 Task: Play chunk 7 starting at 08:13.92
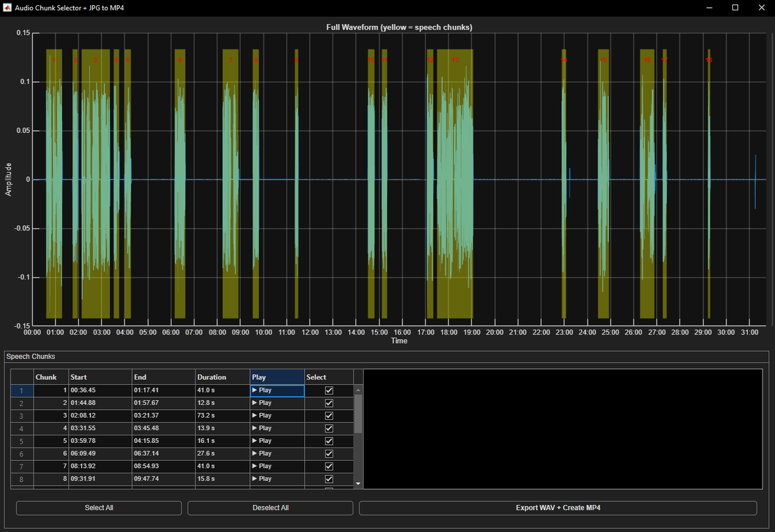coord(277,466)
